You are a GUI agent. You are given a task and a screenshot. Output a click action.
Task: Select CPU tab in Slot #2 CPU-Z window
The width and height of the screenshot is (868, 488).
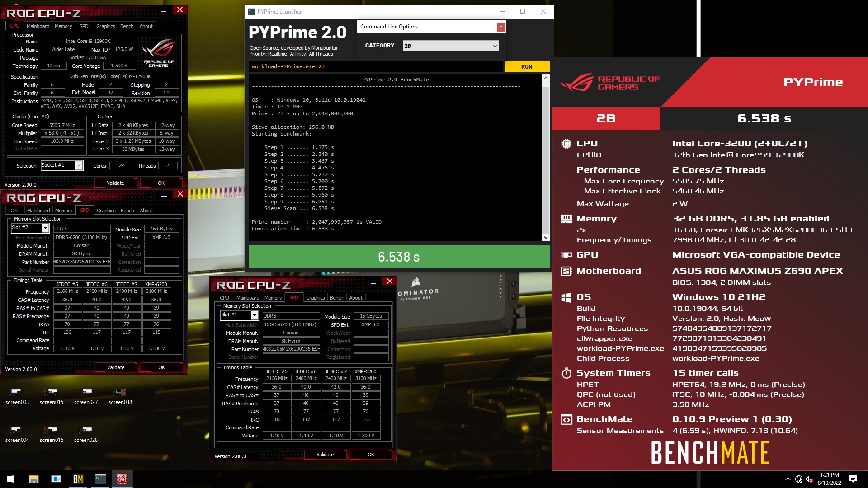point(15,211)
